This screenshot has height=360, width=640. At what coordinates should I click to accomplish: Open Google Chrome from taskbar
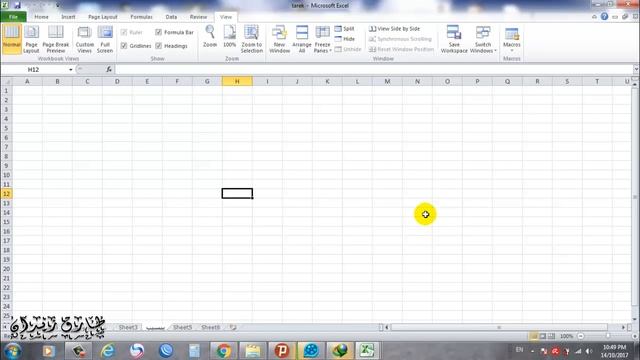[223, 351]
